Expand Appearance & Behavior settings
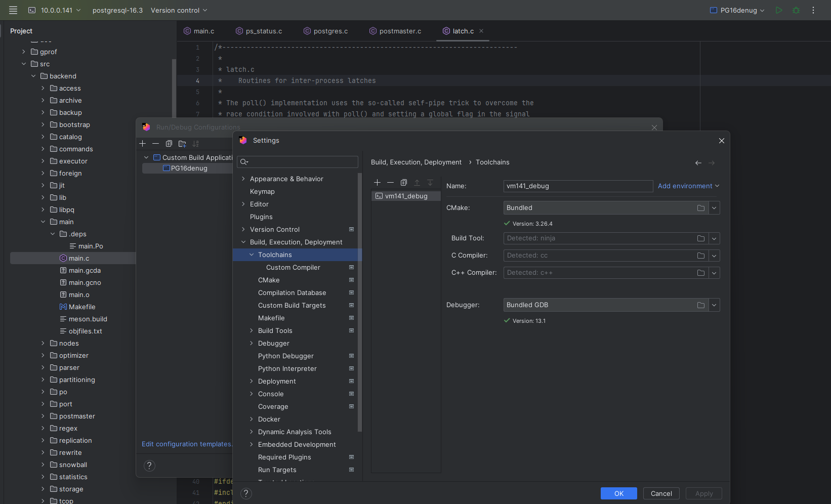831x504 pixels. click(x=243, y=179)
